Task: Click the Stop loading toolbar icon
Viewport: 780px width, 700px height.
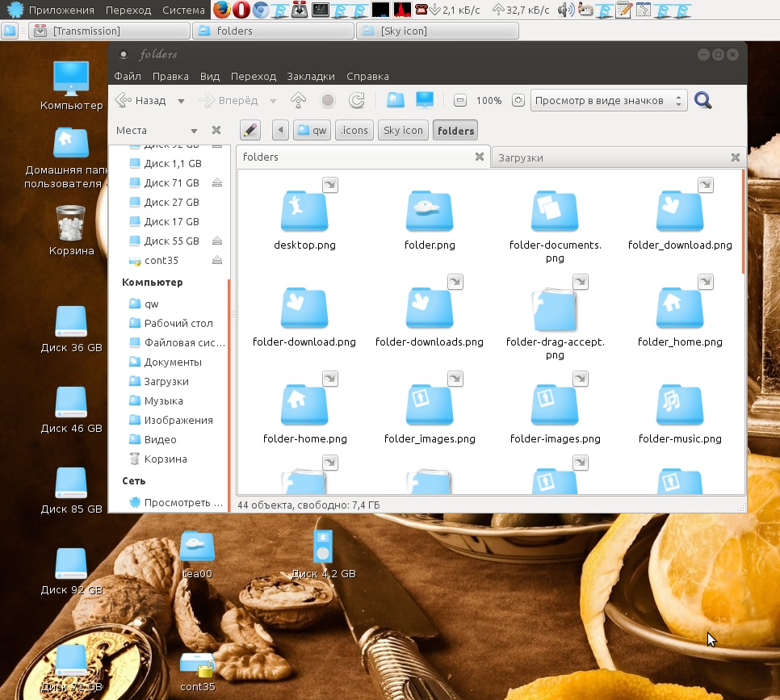Action: (x=328, y=100)
